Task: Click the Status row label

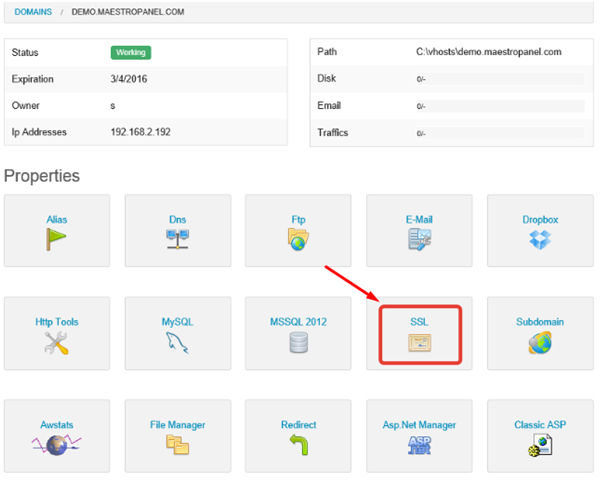Action: (25, 52)
